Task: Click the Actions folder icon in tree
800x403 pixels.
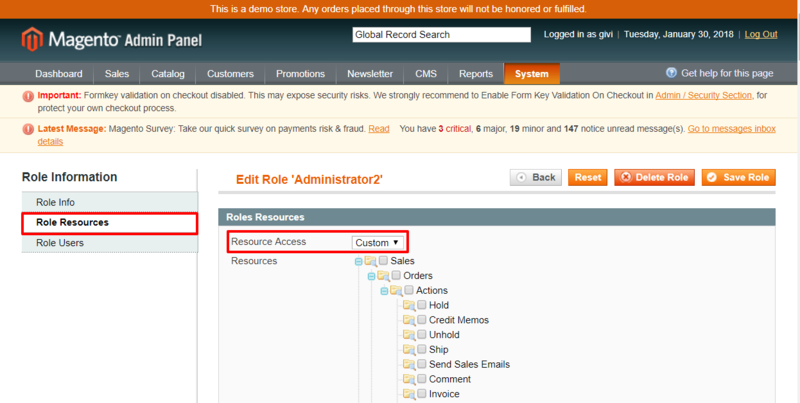Action: point(396,291)
